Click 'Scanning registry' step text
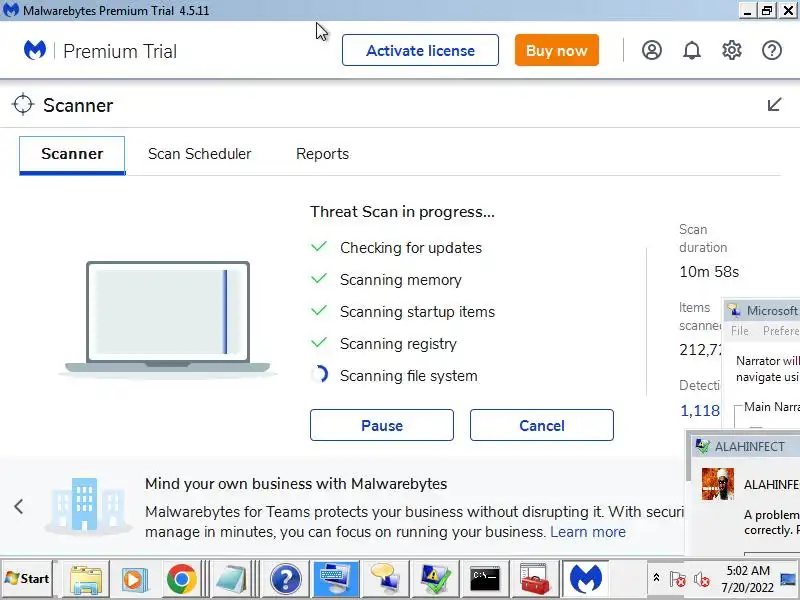The image size is (800, 600). pyautogui.click(x=398, y=344)
